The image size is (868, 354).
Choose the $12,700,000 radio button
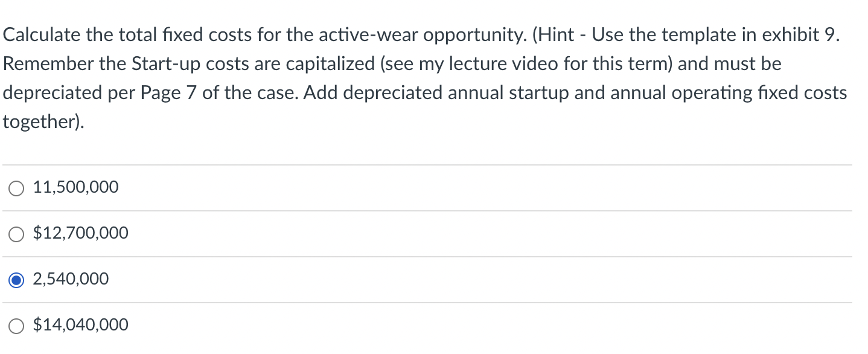tap(16, 234)
